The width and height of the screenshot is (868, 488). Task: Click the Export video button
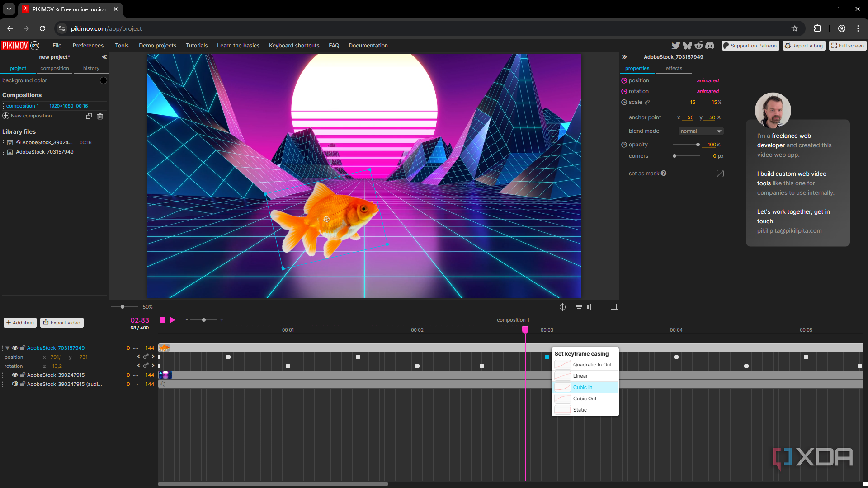pos(62,323)
